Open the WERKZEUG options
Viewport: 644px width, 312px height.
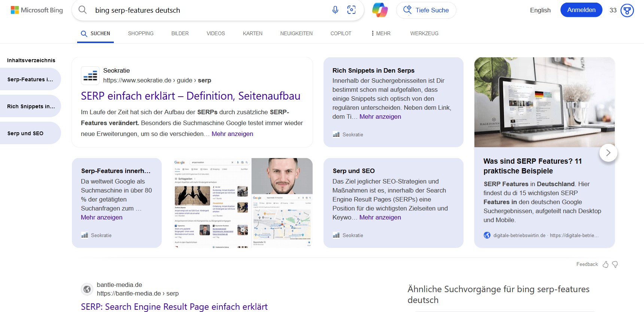(x=424, y=33)
